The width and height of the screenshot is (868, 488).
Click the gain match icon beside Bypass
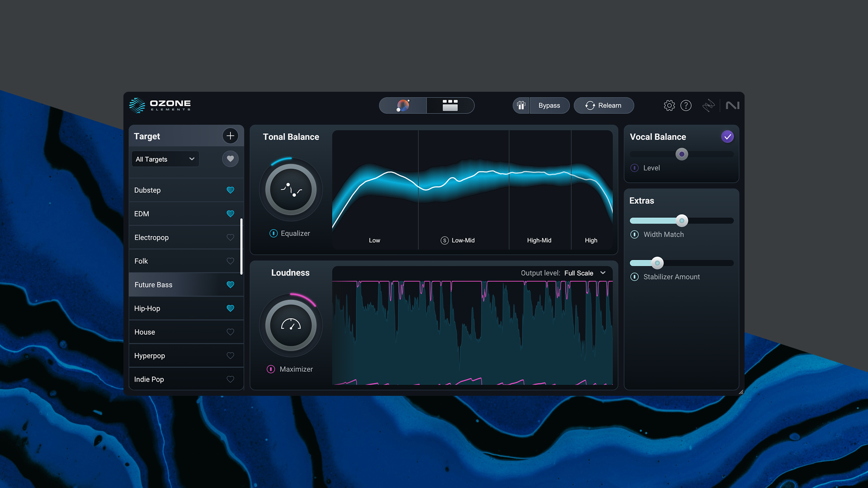(x=521, y=105)
